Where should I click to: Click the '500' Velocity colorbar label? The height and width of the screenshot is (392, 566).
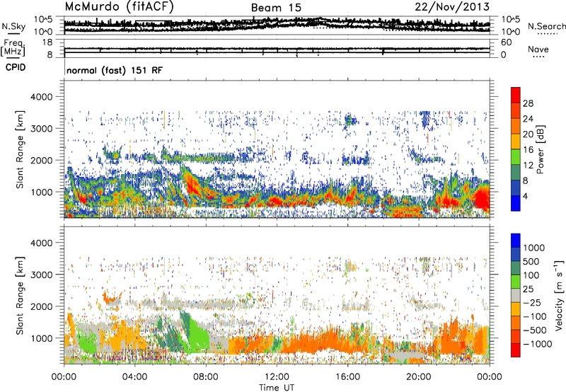click(533, 262)
